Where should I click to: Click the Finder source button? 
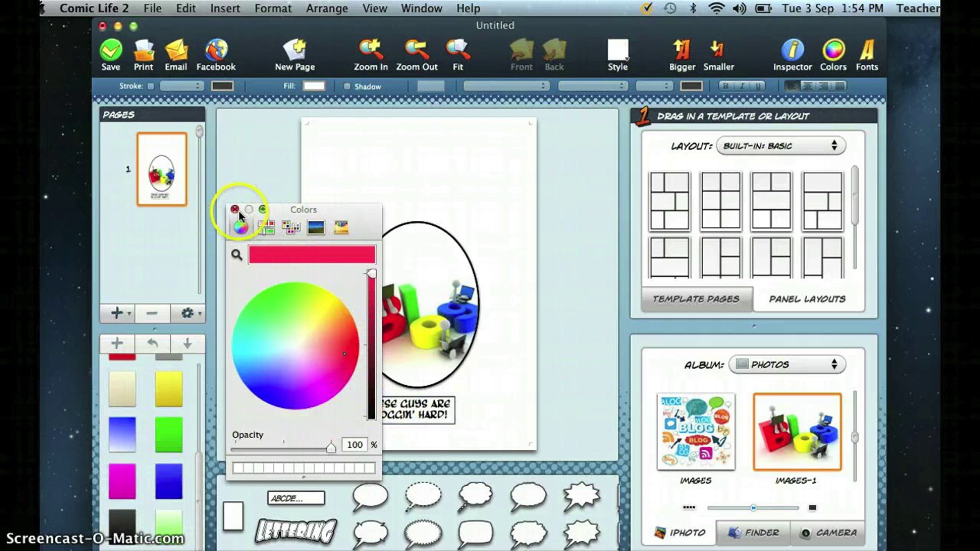click(753, 533)
